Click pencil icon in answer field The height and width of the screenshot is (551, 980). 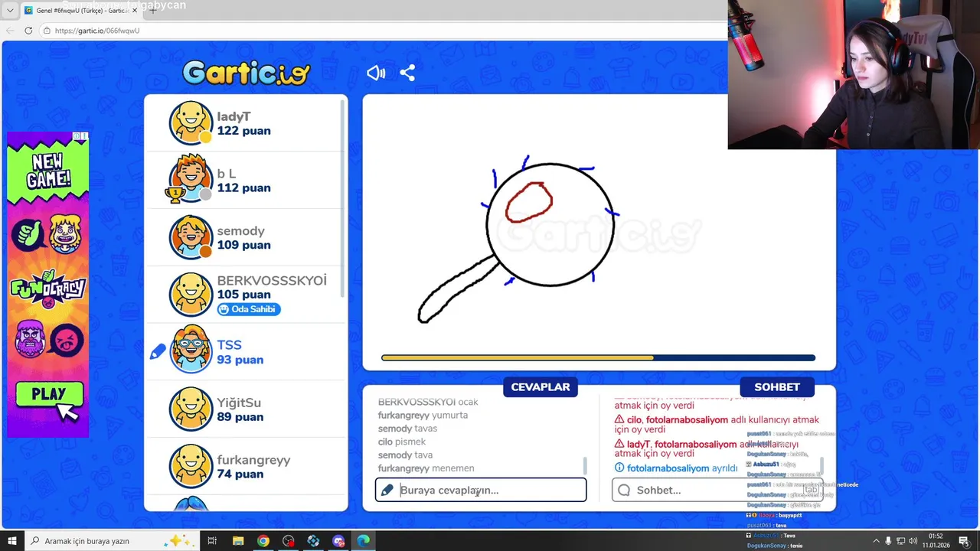coord(387,490)
